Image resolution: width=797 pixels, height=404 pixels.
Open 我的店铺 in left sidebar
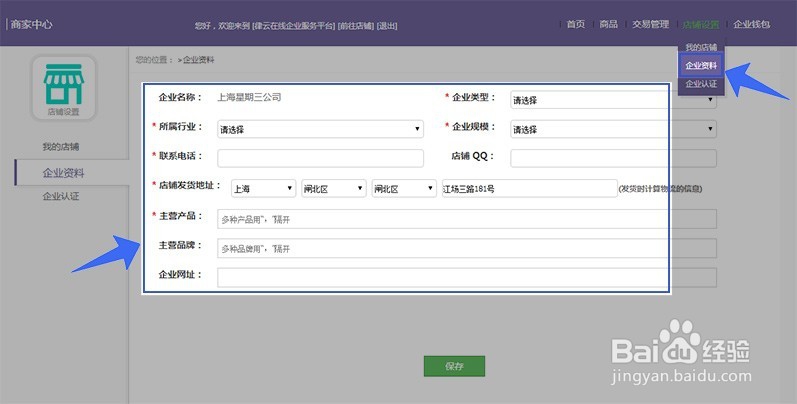click(61, 147)
